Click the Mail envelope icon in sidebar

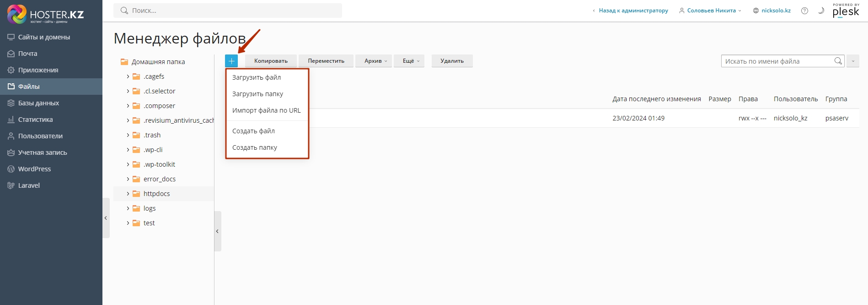(11, 54)
